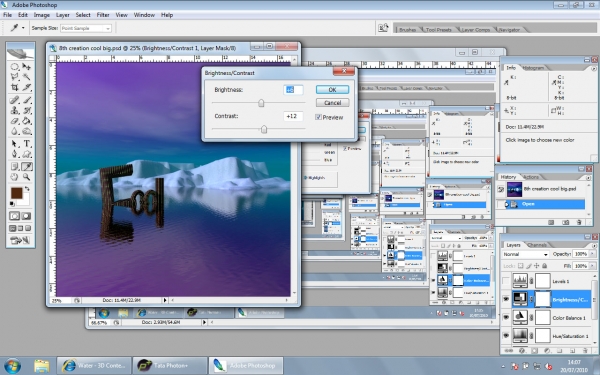Show the Levels 1 layer
The height and width of the screenshot is (375, 600).
point(506,281)
